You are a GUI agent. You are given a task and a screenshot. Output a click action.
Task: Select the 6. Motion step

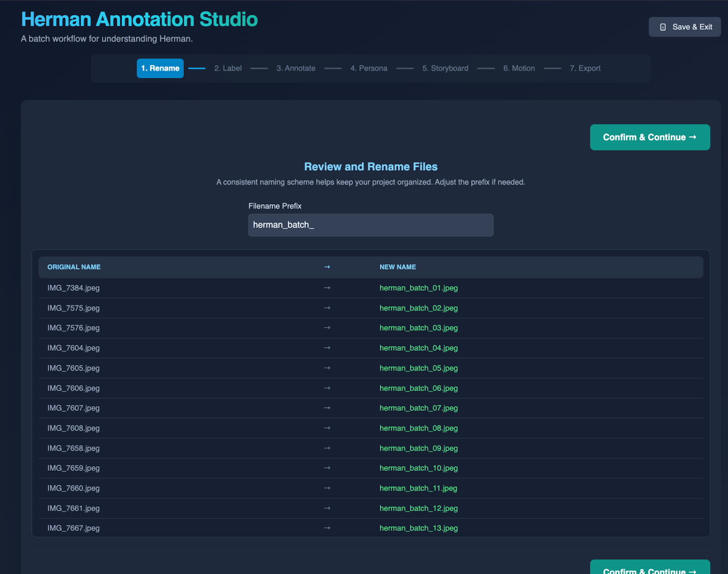(x=519, y=68)
